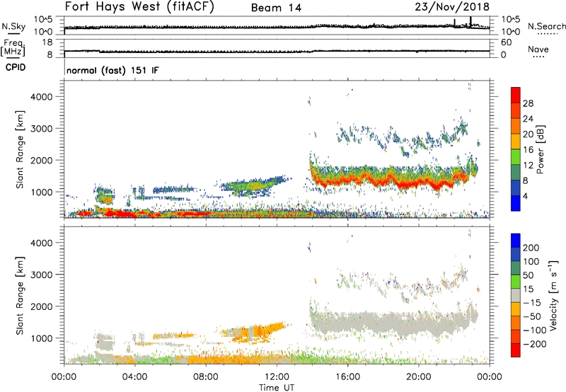This screenshot has width=566, height=392.
Task: Click the date '23/Nov/2018'
Action: tap(452, 7)
